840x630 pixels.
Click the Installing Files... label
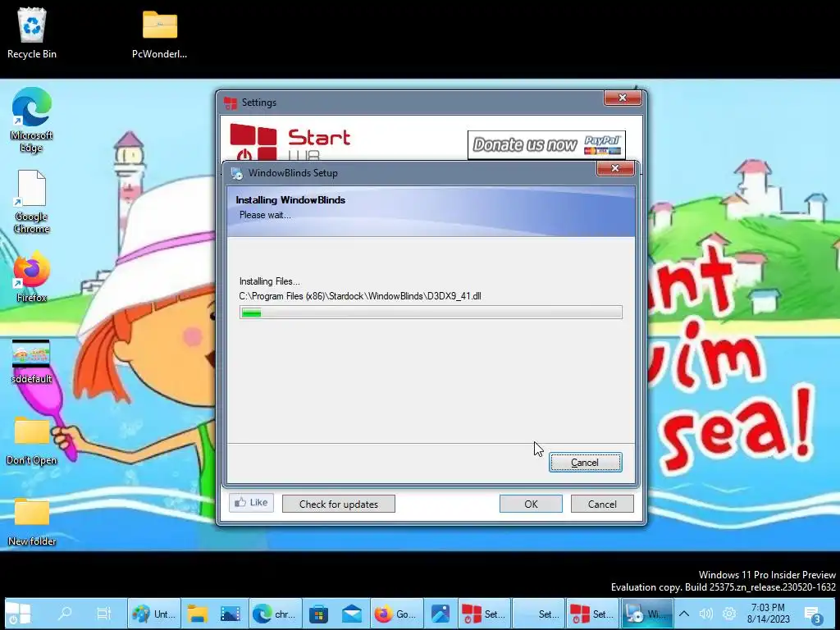click(x=269, y=281)
